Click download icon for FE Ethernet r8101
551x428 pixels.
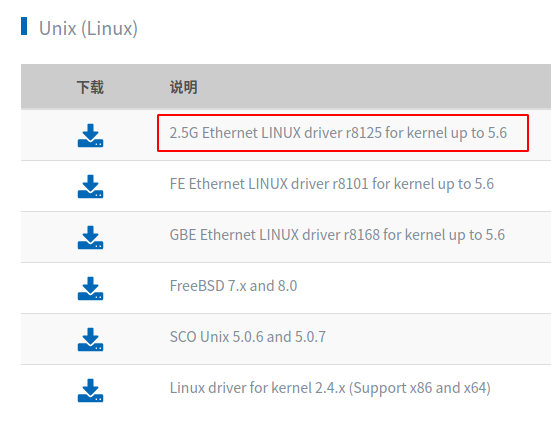click(90, 186)
